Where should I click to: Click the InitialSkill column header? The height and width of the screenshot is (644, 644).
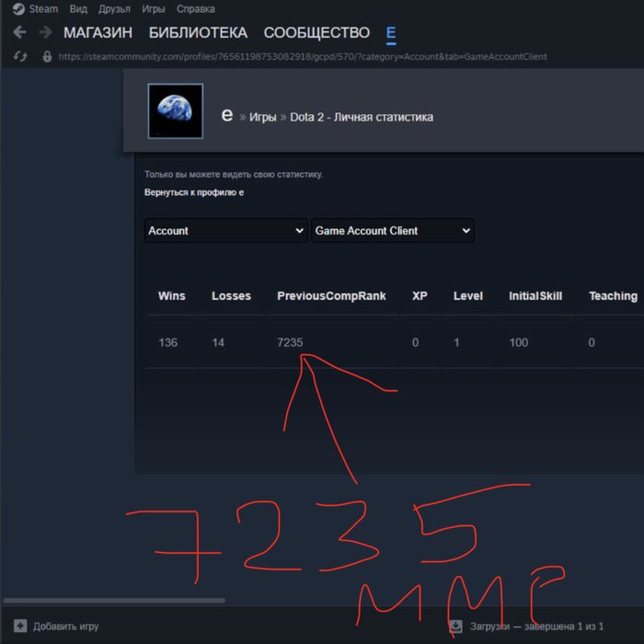coord(535,295)
